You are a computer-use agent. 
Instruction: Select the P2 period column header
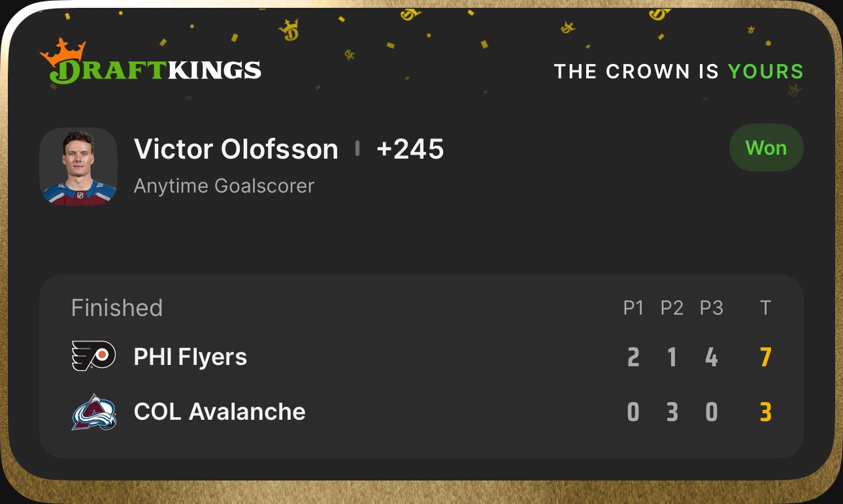click(672, 308)
